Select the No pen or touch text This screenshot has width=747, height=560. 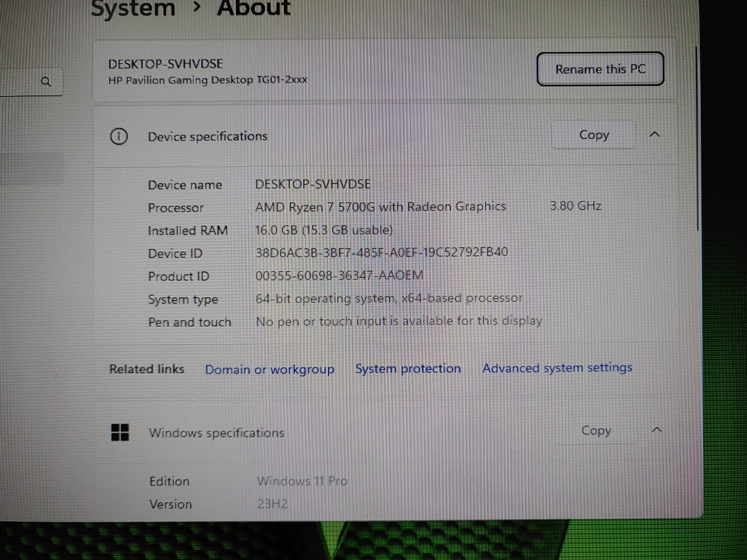coord(399,321)
